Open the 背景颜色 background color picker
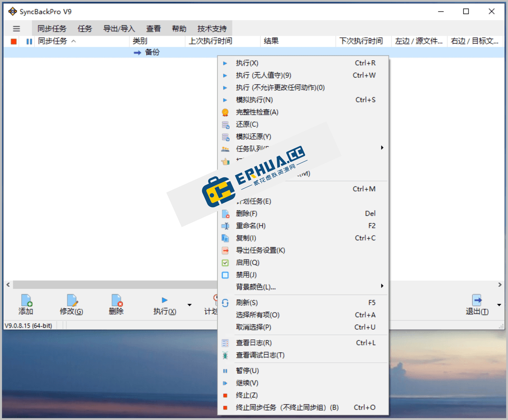This screenshot has height=420, width=508. click(255, 287)
